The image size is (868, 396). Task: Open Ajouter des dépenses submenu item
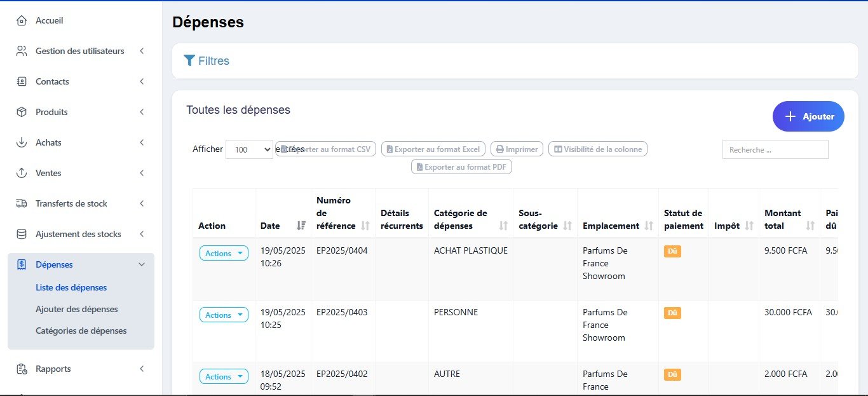(x=77, y=309)
